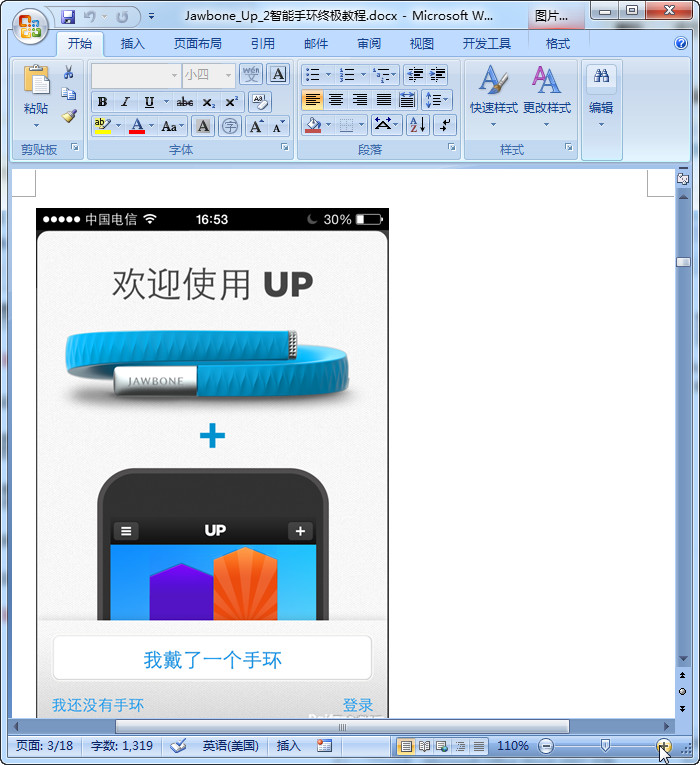Click the vertical scrollbar thumb
Image resolution: width=700 pixels, height=765 pixels.
pyautogui.click(x=683, y=262)
